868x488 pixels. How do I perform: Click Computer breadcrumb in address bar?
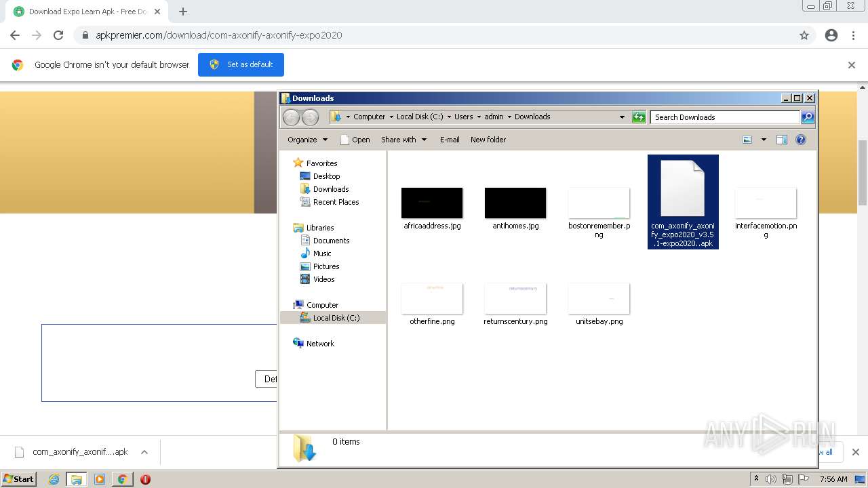(369, 117)
